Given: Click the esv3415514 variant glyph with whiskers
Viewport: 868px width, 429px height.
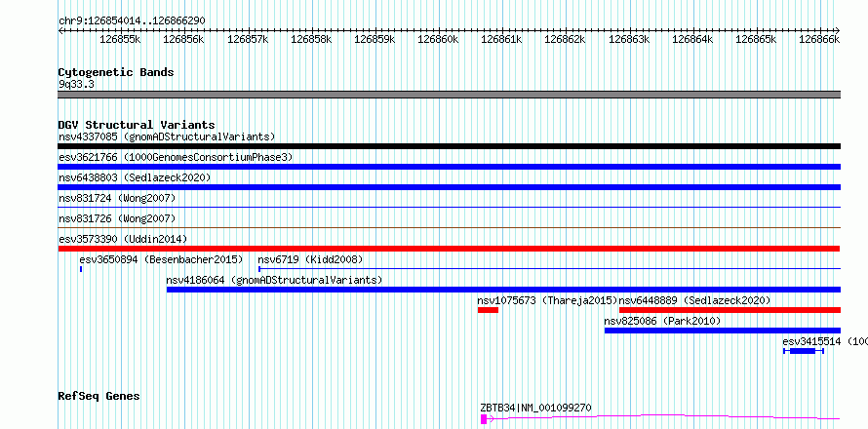Looking at the screenshot, I should point(804,351).
